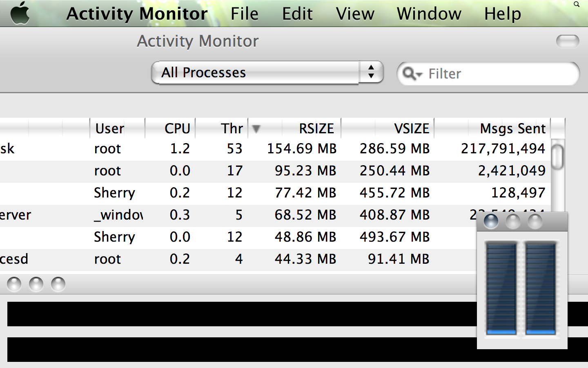Open the View menu
This screenshot has height=368, width=588.
tap(355, 13)
